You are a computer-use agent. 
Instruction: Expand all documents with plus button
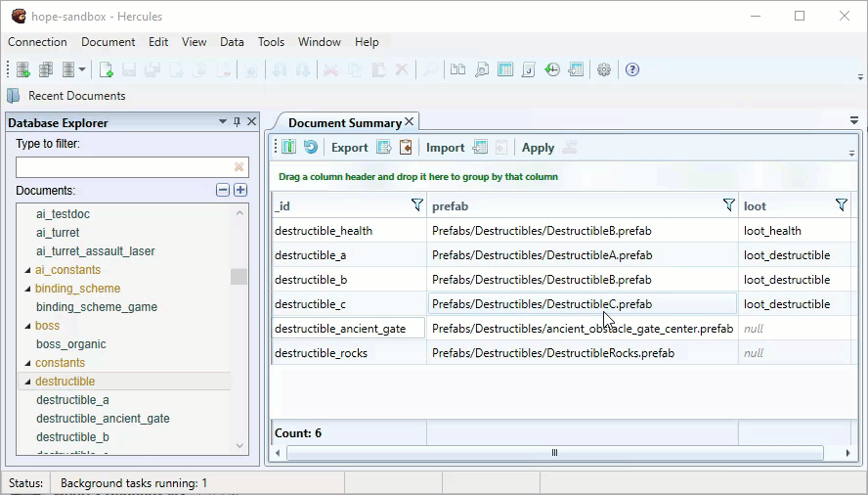240,190
